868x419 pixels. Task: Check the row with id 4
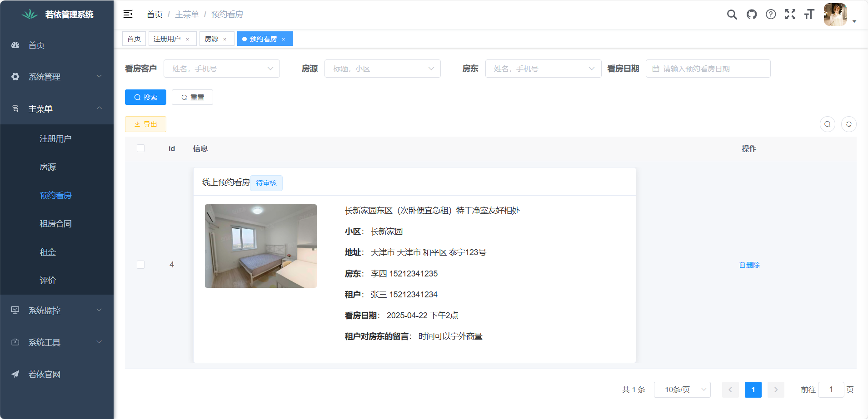(140, 265)
